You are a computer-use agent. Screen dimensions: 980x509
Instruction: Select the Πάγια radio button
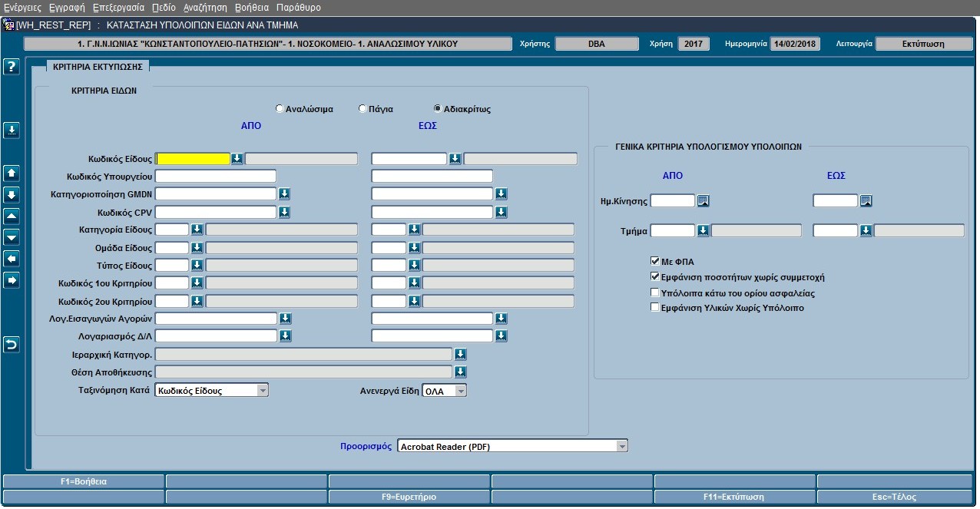tap(363, 109)
